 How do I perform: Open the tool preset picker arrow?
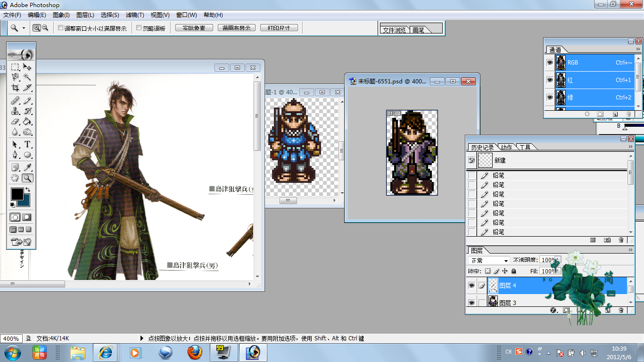pos(24,28)
